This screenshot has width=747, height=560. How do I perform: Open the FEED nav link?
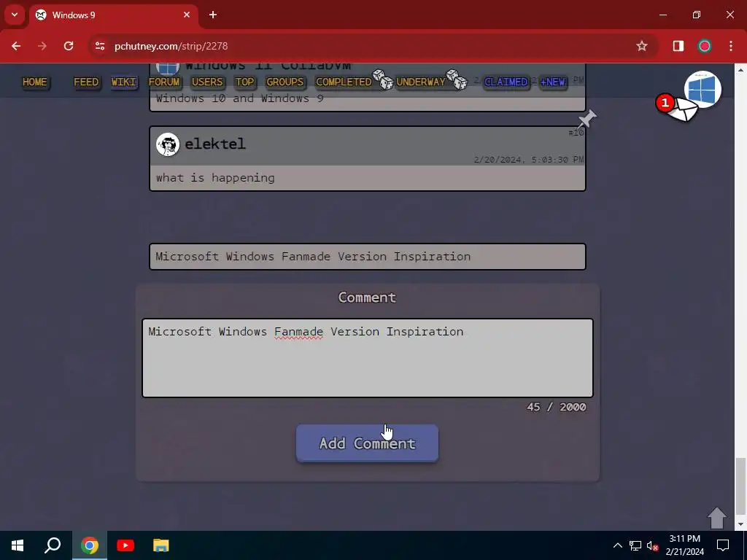tap(86, 82)
